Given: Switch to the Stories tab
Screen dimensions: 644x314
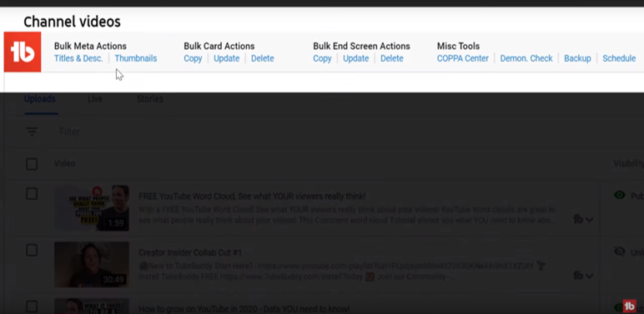Looking at the screenshot, I should pos(150,99).
